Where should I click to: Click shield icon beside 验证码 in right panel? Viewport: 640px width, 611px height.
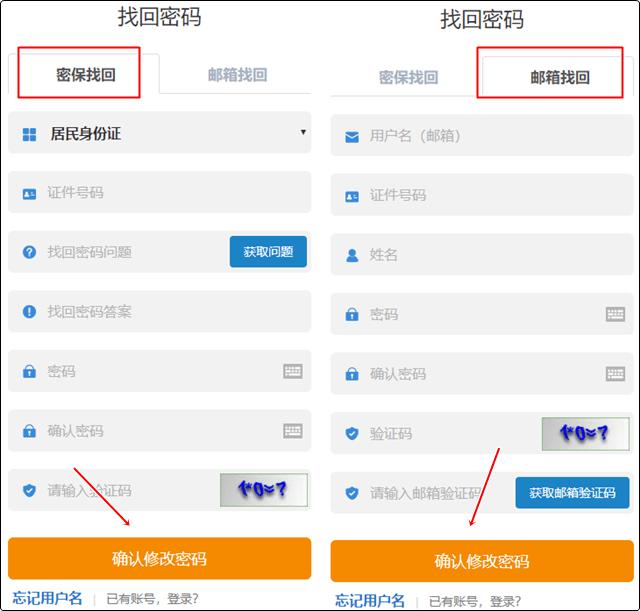click(x=352, y=433)
